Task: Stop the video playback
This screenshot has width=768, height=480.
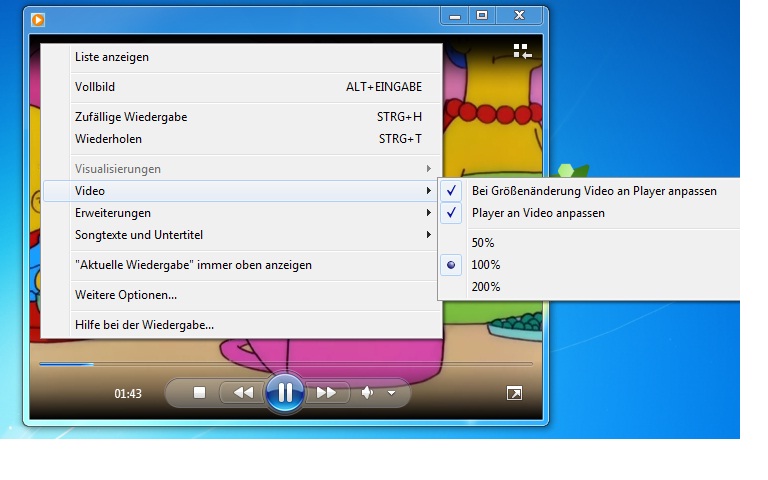Action: pyautogui.click(x=199, y=393)
